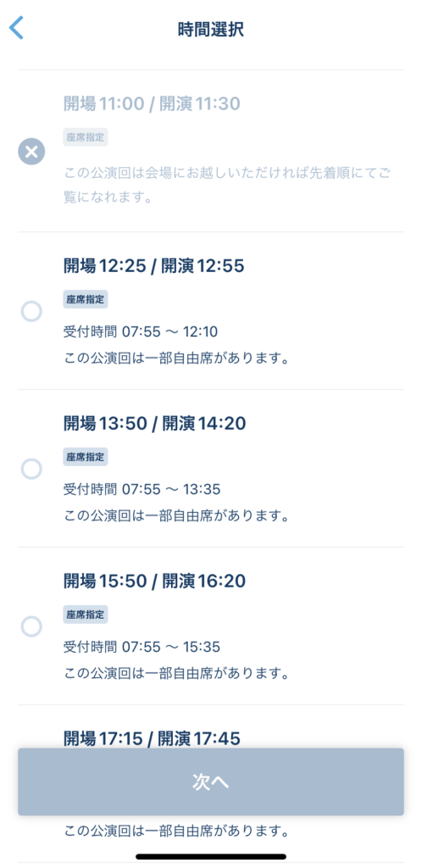Tap the 座席指定 badge under 12:25 show
Image resolution: width=422 pixels, height=868 pixels.
86,299
